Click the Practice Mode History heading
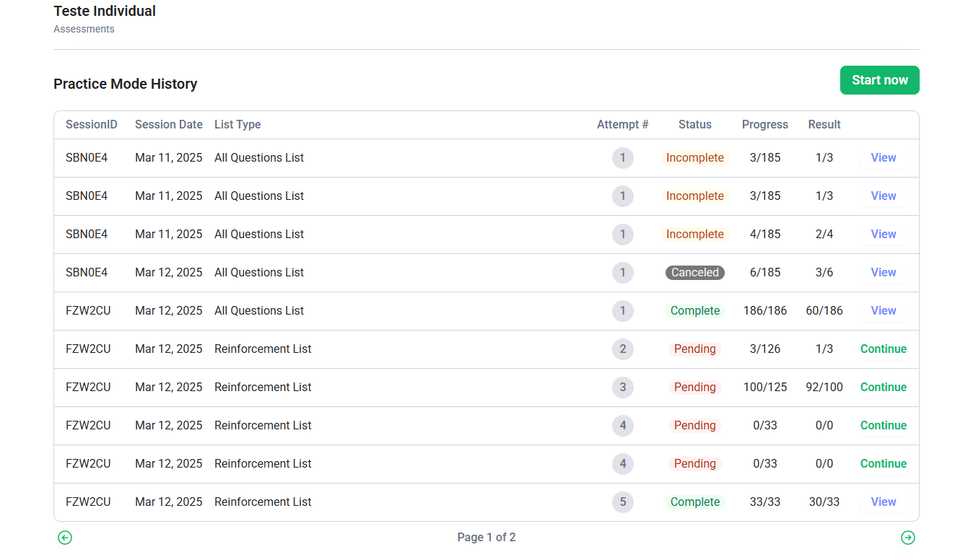This screenshot has width=968, height=560. coord(126,84)
